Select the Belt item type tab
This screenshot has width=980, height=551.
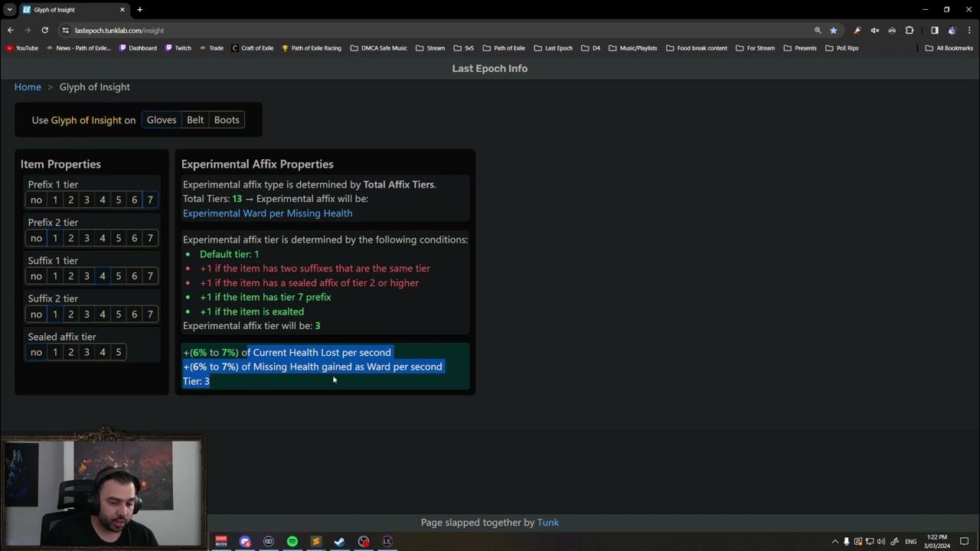pos(195,120)
